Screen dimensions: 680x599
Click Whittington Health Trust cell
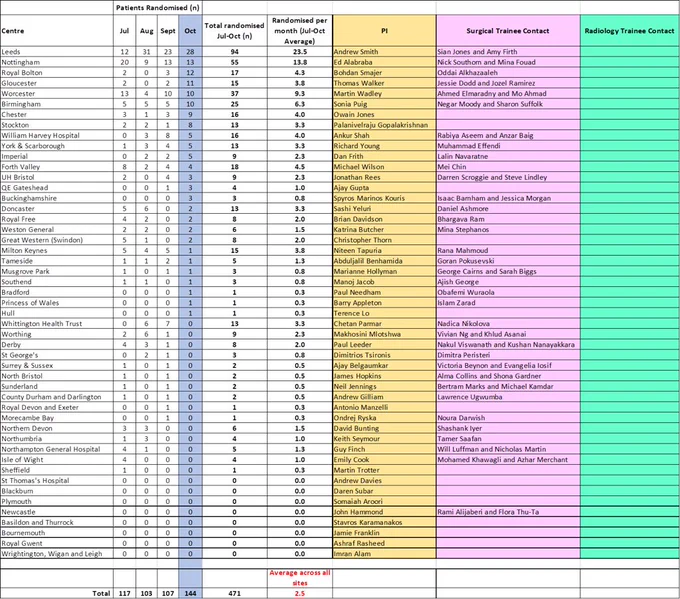coord(57,324)
